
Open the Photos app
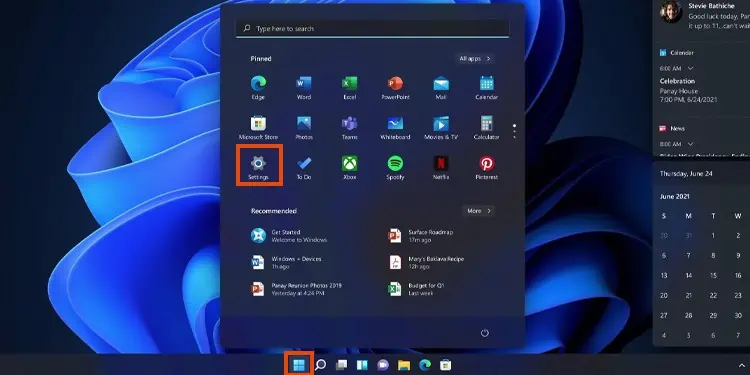point(304,128)
